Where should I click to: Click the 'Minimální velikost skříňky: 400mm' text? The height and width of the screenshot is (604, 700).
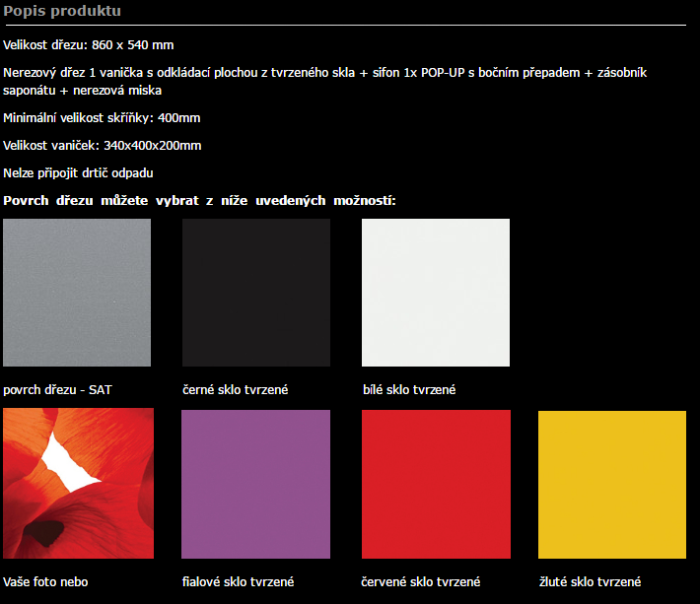[102, 118]
